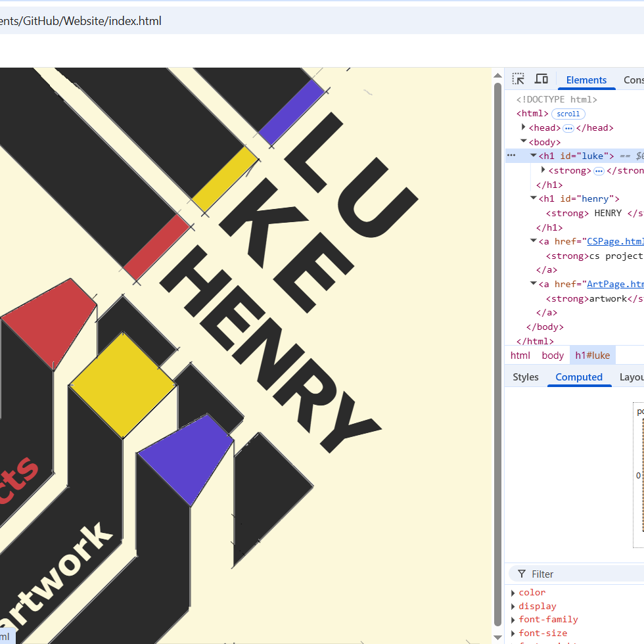Screen dimensions: 644x644
Task: Select the Computed tab
Action: tap(579, 377)
